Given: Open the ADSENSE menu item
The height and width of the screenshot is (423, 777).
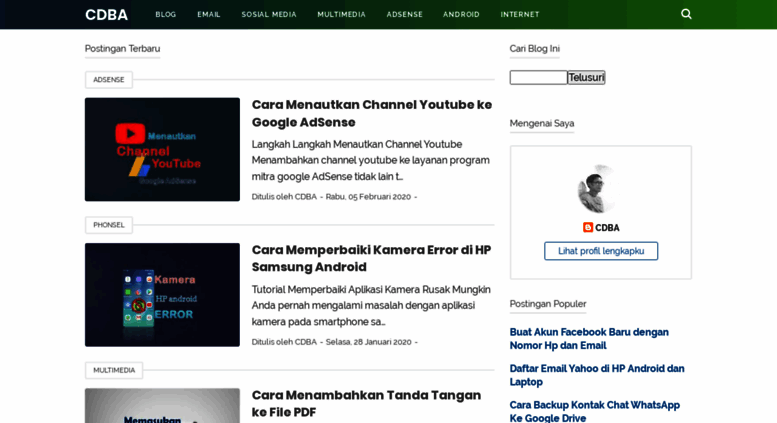Looking at the screenshot, I should [404, 14].
